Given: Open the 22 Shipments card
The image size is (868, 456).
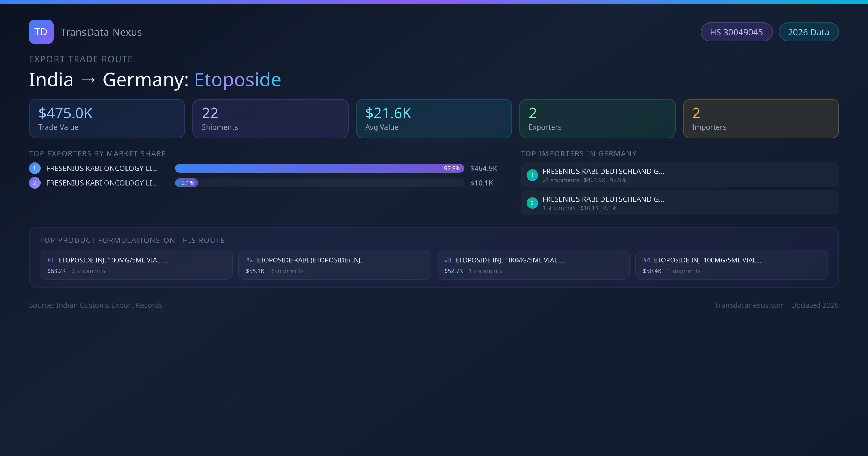Looking at the screenshot, I should [270, 119].
